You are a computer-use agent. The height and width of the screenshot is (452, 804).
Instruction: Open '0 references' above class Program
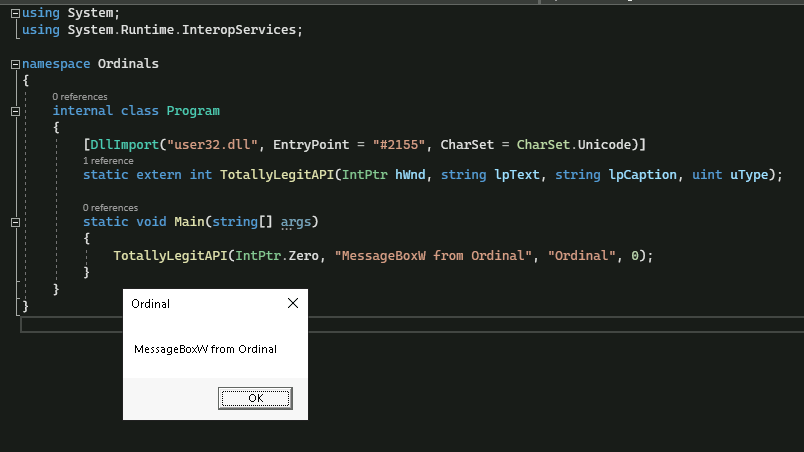80,97
